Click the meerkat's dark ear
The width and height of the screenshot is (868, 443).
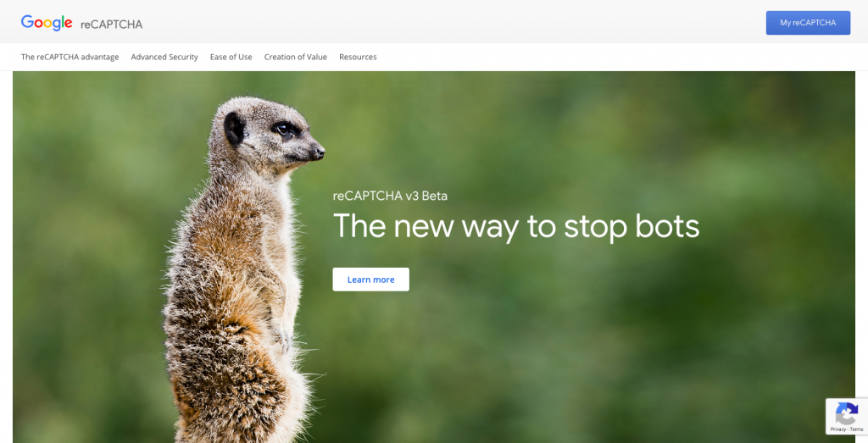[234, 128]
